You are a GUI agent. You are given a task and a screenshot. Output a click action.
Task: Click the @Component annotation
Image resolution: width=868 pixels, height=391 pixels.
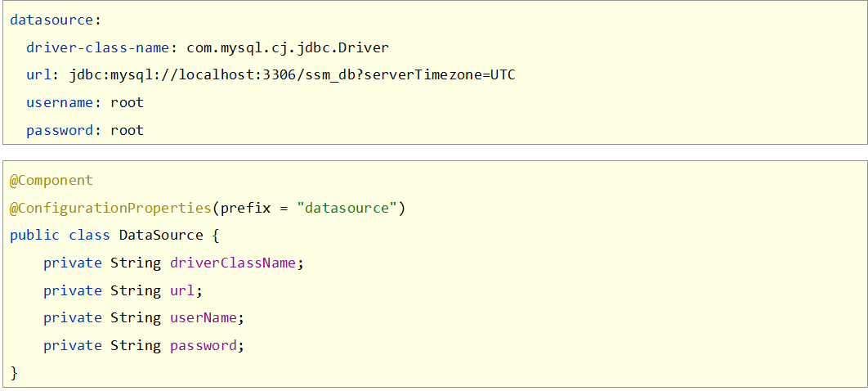(51, 180)
